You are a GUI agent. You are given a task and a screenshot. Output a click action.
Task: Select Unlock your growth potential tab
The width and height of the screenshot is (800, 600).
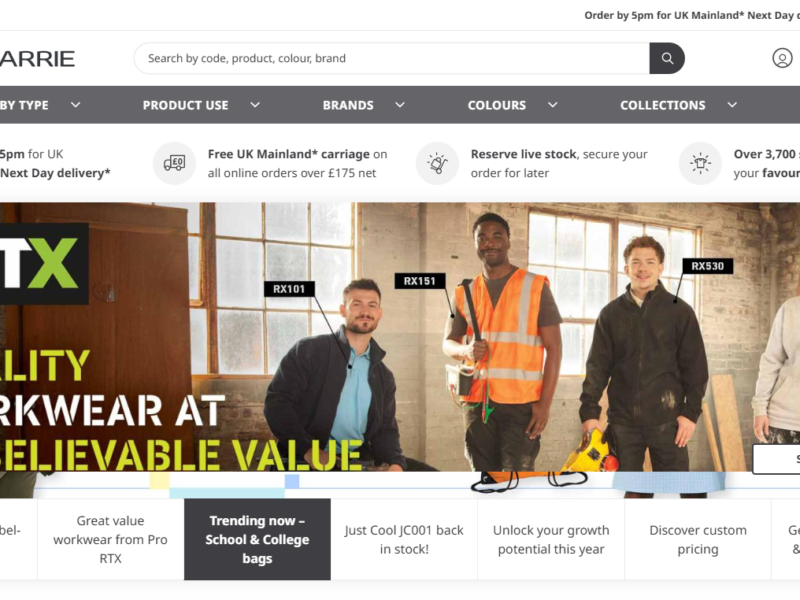551,539
